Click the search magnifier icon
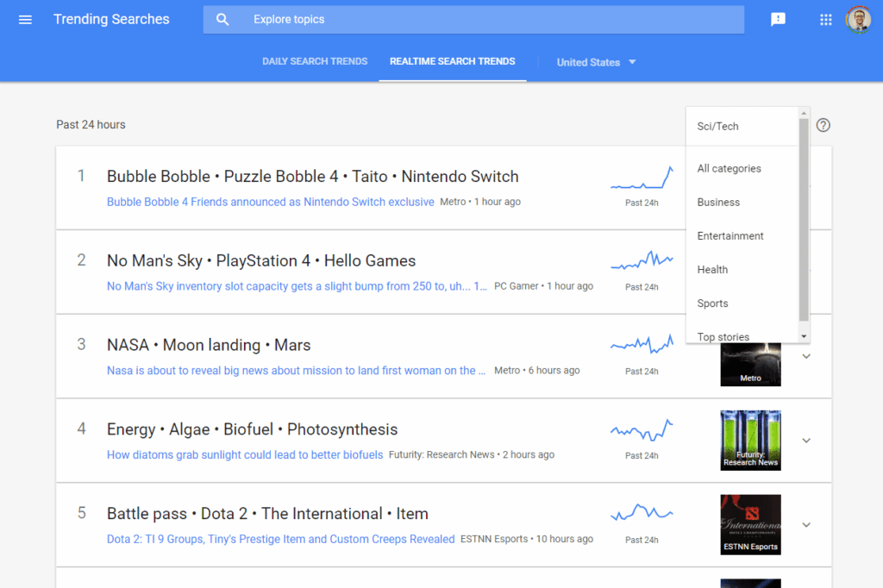 222,20
